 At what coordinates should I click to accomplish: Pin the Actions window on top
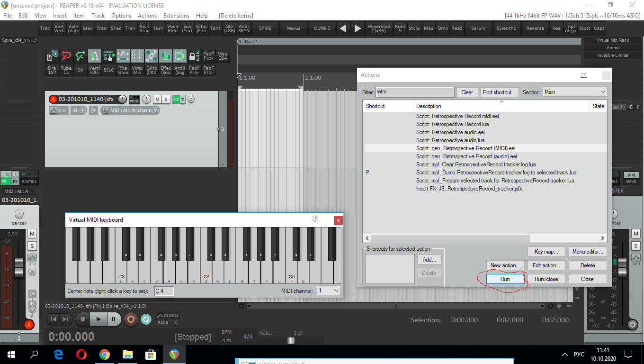(584, 75)
